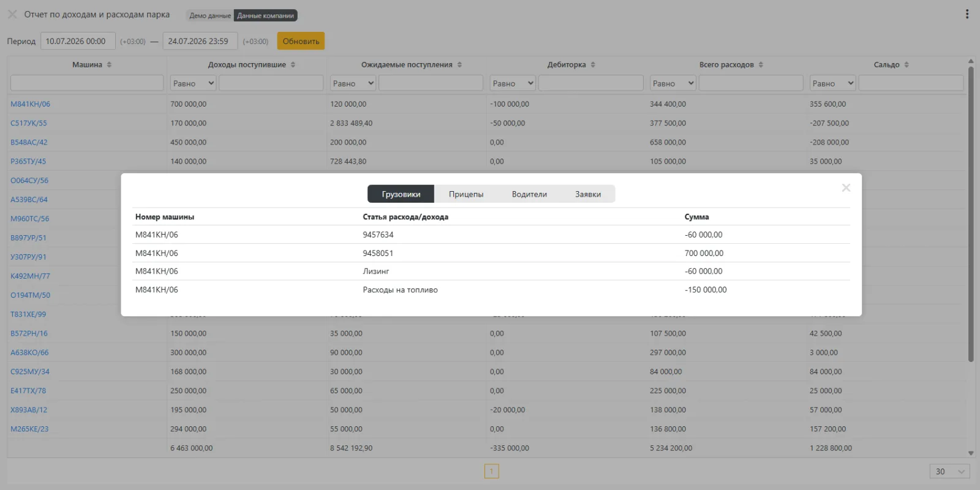
Task: Select order number 9458051 in popup
Action: tap(378, 253)
